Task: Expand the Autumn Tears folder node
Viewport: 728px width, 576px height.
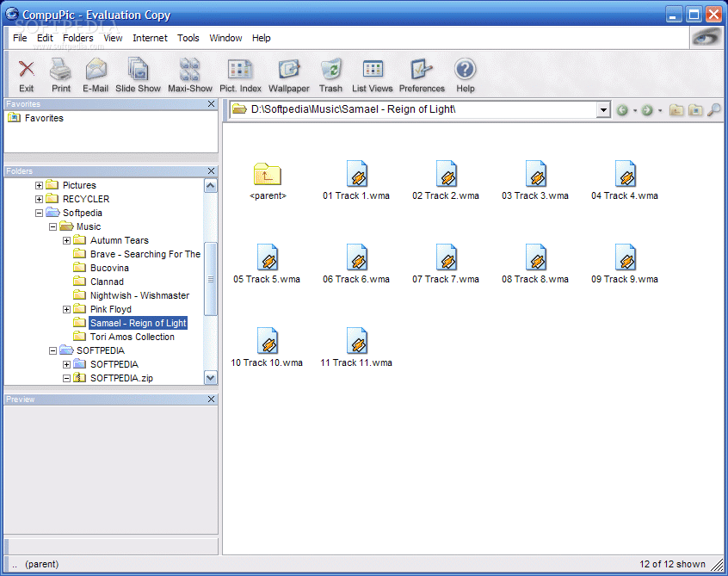Action: click(66, 240)
